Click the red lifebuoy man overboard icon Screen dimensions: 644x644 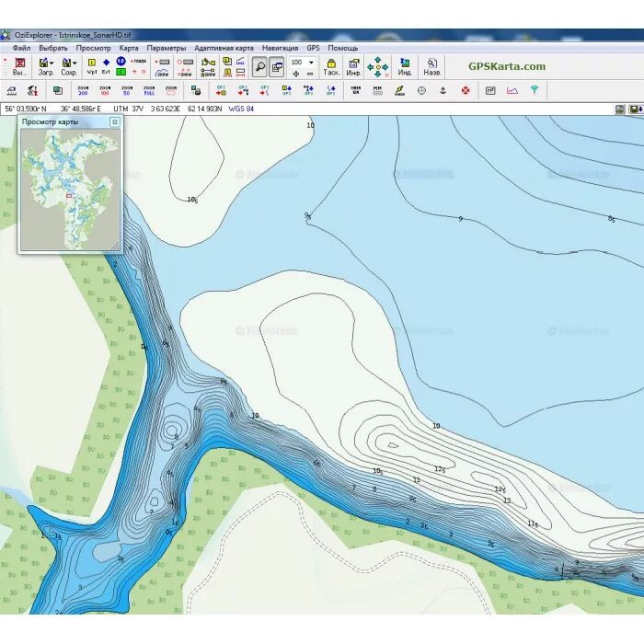(466, 90)
